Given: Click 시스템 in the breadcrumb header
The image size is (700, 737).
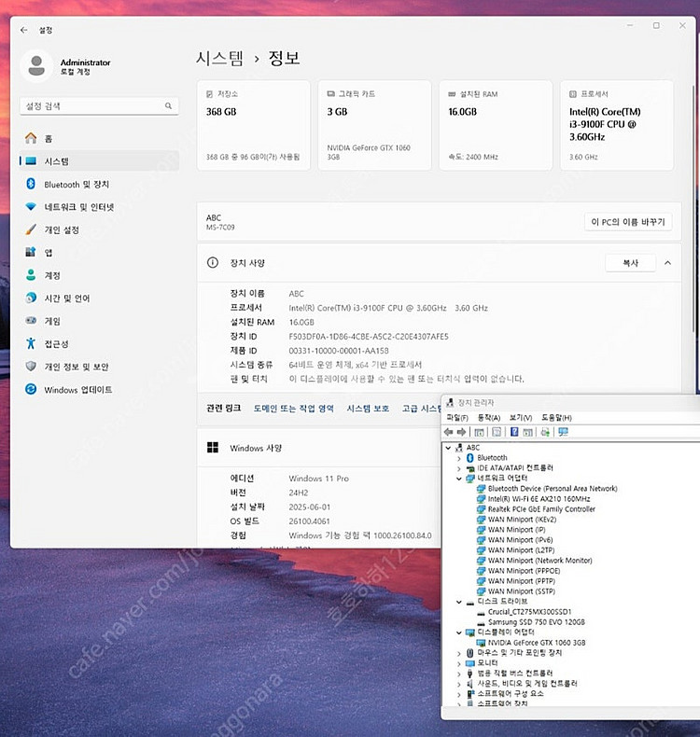Looking at the screenshot, I should tap(219, 58).
